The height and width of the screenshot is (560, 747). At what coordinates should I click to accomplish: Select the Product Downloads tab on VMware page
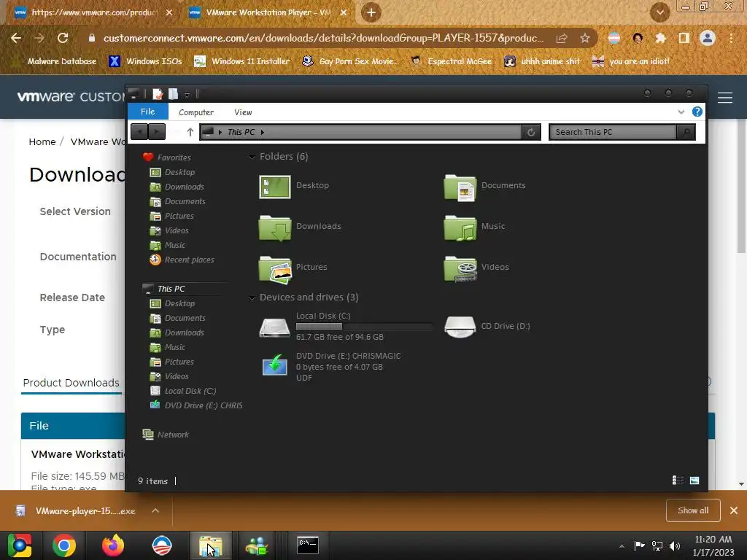tap(71, 383)
